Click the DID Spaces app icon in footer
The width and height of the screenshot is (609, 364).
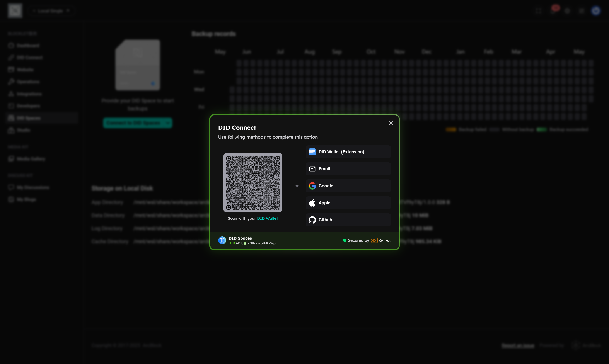click(x=222, y=240)
